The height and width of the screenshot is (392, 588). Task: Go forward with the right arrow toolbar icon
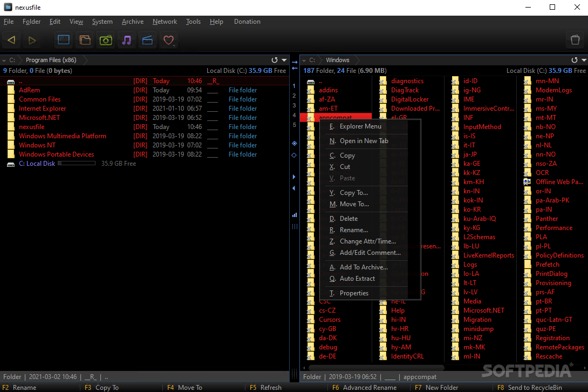tap(32, 40)
